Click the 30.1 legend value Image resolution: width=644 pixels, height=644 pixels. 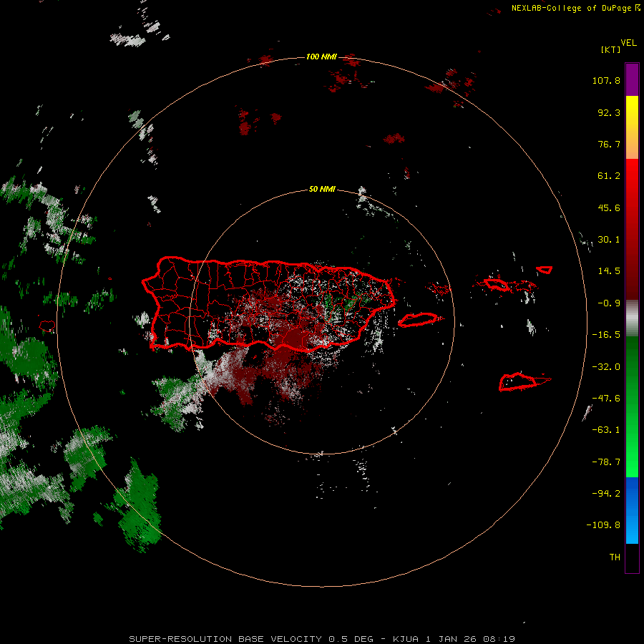click(x=609, y=240)
